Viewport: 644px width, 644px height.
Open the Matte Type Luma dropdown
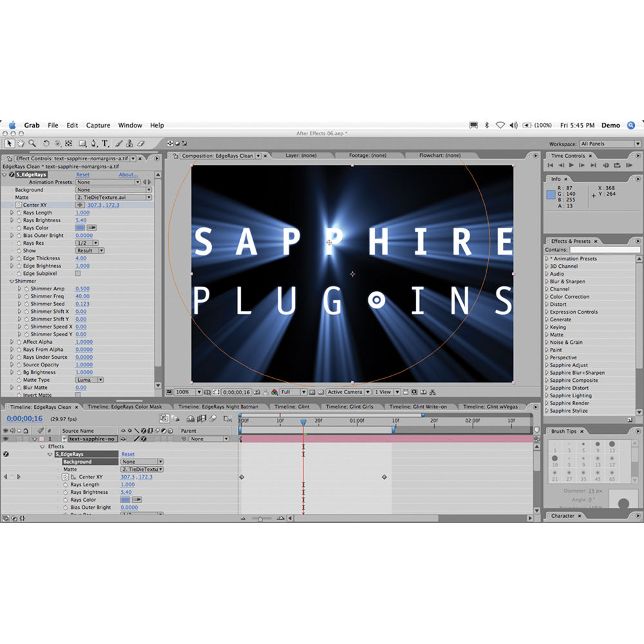tap(90, 380)
